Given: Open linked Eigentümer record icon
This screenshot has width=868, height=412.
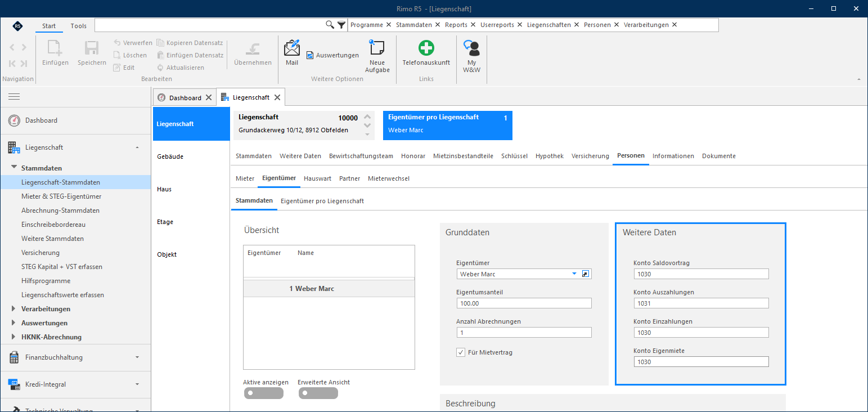Looking at the screenshot, I should [x=586, y=274].
